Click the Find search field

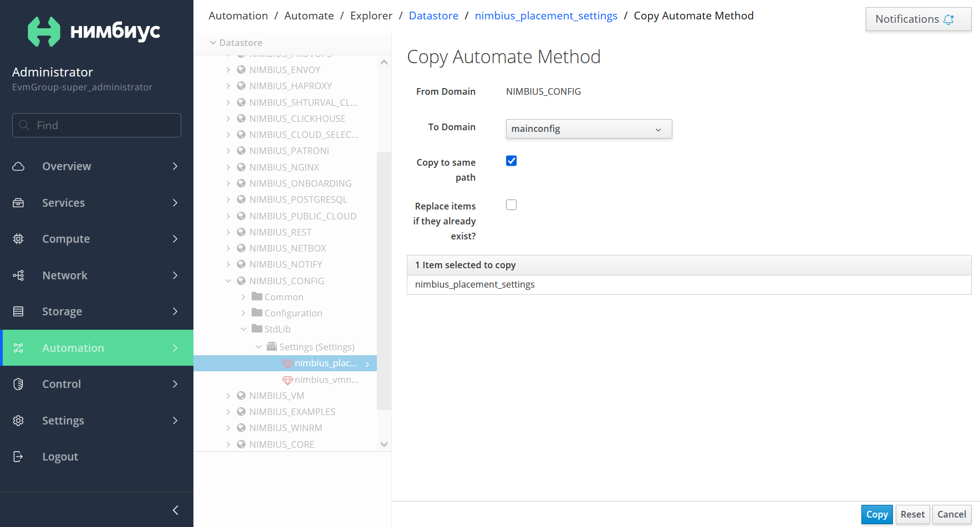tap(96, 125)
